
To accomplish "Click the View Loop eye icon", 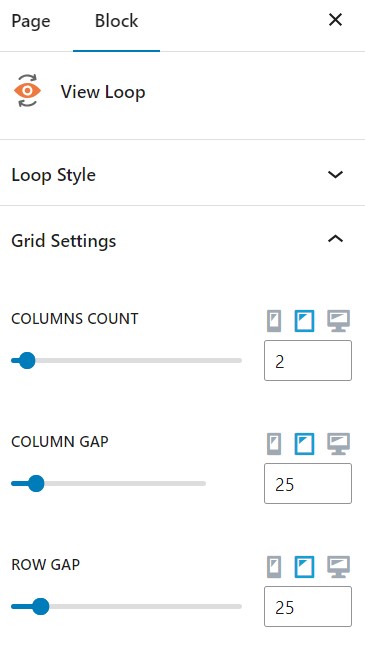I will [x=27, y=91].
